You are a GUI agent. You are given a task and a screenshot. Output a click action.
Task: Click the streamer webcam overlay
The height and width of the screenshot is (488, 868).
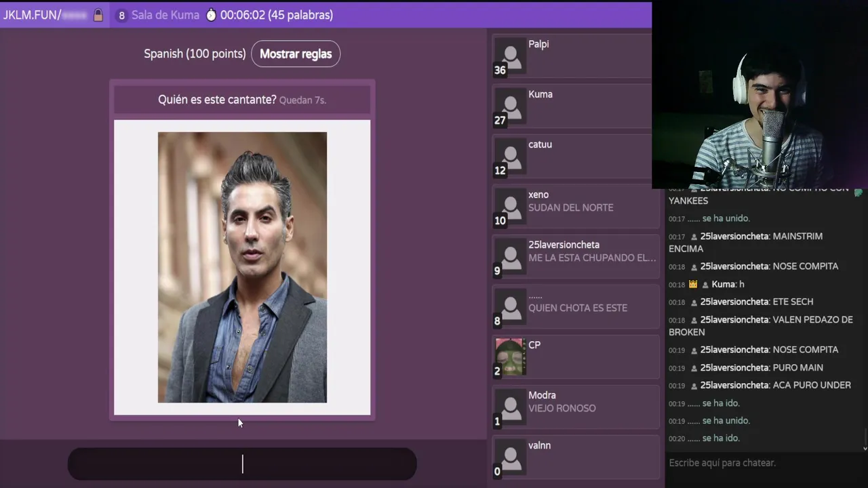759,95
